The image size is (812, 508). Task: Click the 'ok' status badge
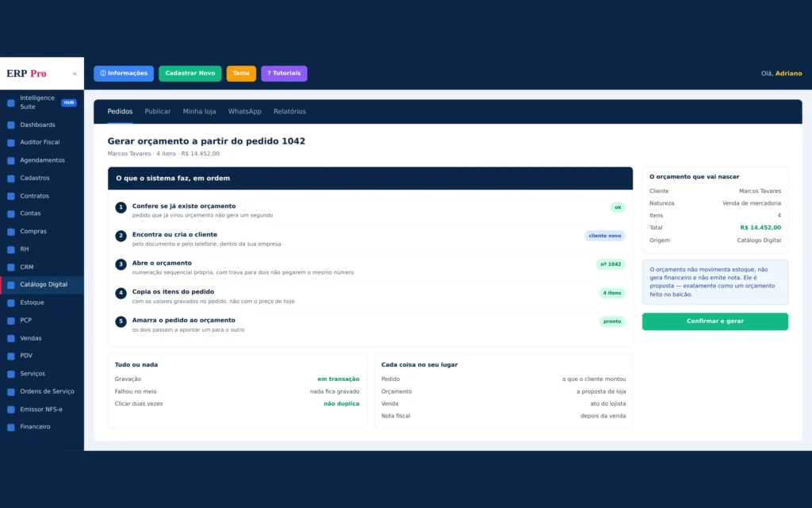point(618,207)
